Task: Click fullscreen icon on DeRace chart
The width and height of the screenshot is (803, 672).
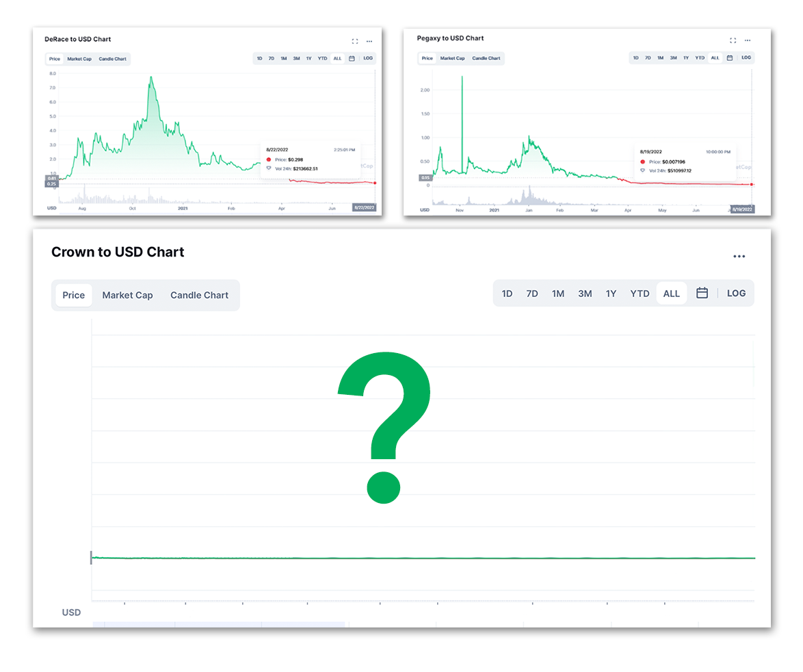Action: tap(355, 41)
